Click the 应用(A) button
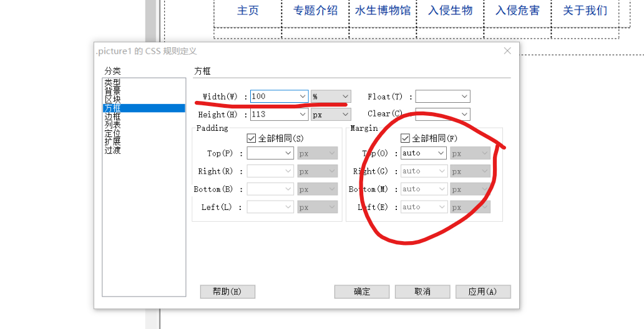The height and width of the screenshot is (329, 644). tap(483, 292)
